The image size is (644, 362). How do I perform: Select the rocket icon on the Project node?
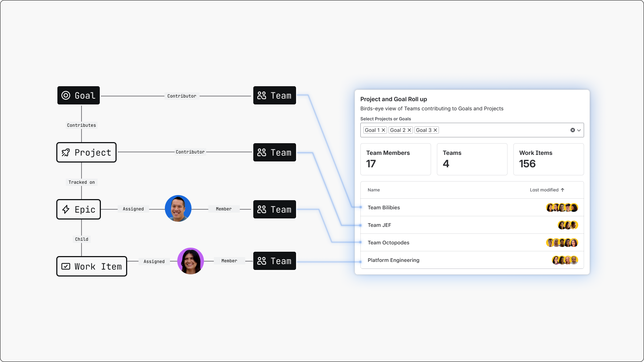tap(66, 152)
